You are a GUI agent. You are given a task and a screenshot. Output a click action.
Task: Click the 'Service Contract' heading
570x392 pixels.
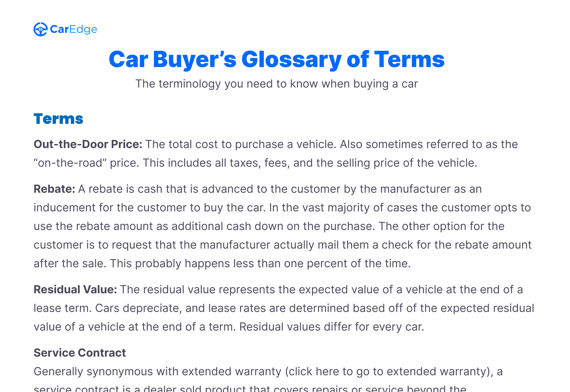[80, 353]
